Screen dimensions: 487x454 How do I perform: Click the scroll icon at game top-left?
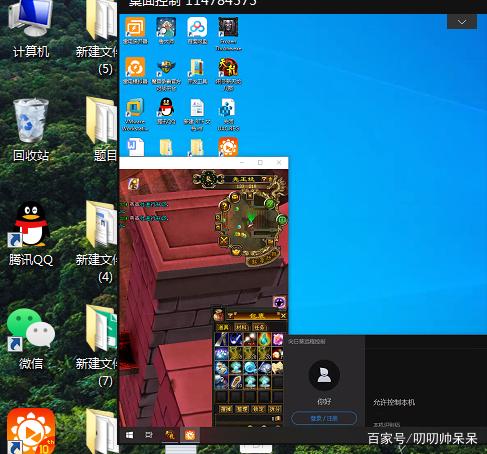134,184
